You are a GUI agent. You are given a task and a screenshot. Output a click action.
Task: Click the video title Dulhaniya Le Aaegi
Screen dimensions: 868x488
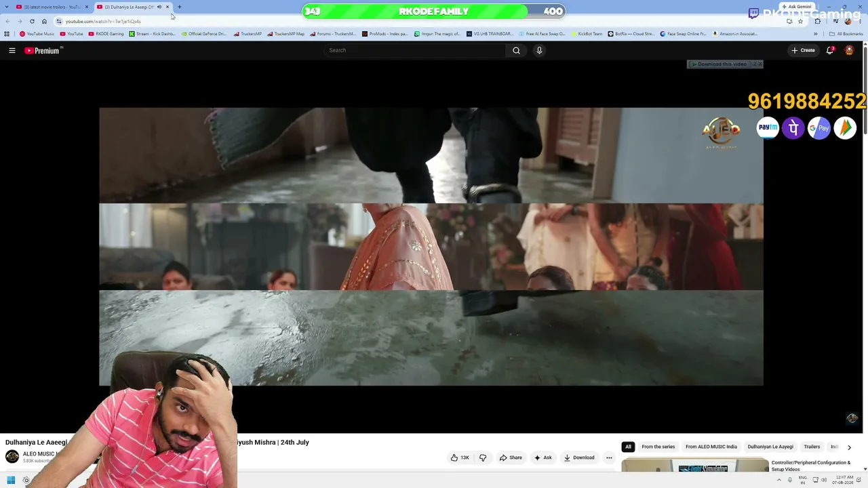(37, 442)
